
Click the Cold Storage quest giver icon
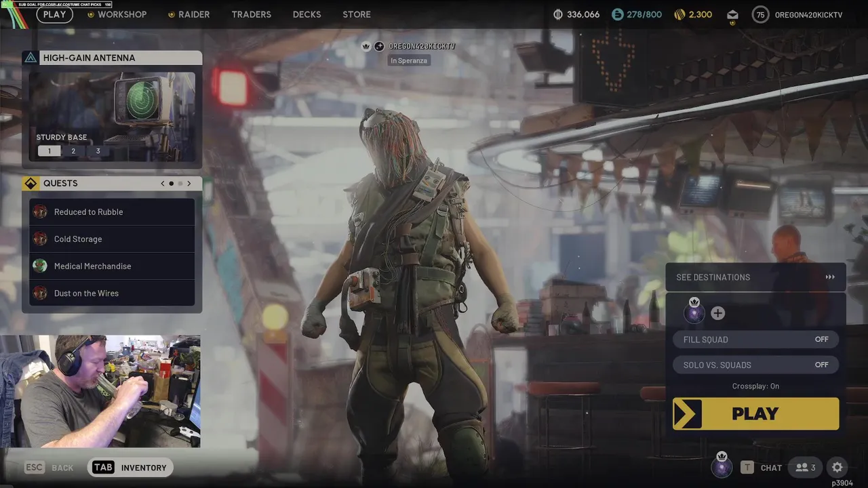point(40,239)
